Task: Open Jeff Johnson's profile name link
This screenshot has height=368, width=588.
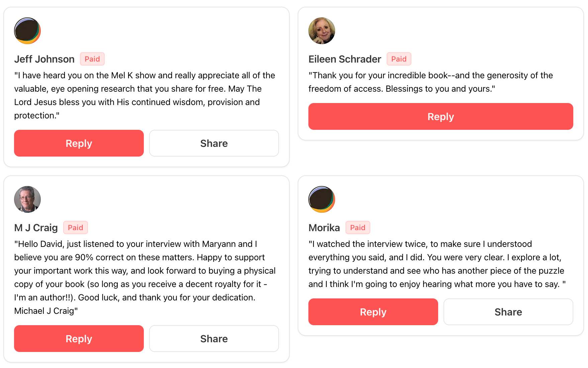Action: [44, 59]
